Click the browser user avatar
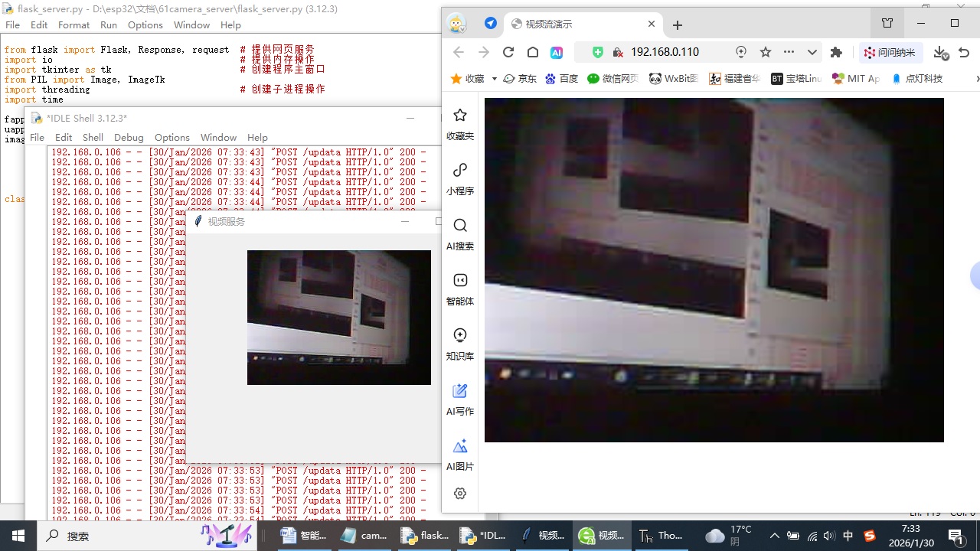 456,24
